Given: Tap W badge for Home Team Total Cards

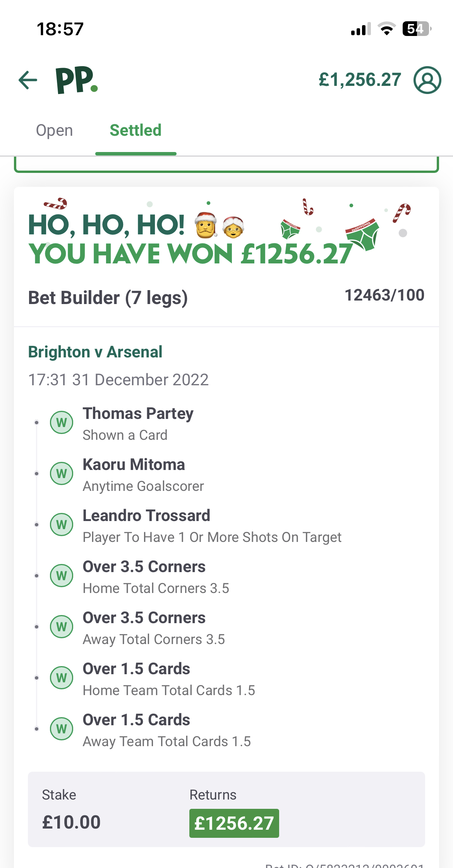Looking at the screenshot, I should tap(62, 678).
